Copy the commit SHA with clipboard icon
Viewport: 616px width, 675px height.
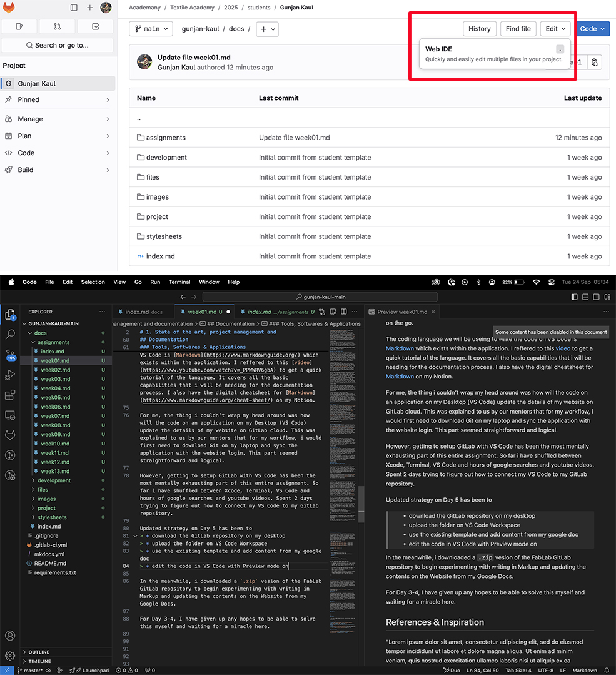coord(595,63)
